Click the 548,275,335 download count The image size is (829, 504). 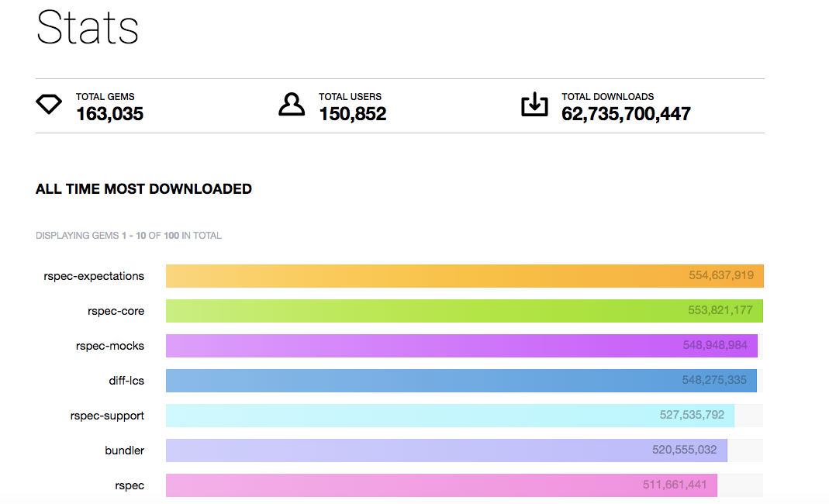click(714, 380)
